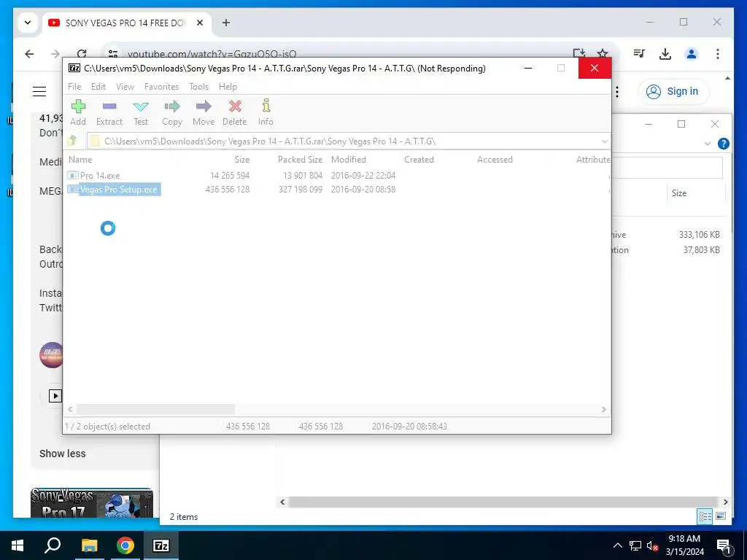The height and width of the screenshot is (560, 747).
Task: Open the Info tool in 7-Zip
Action: point(266,112)
